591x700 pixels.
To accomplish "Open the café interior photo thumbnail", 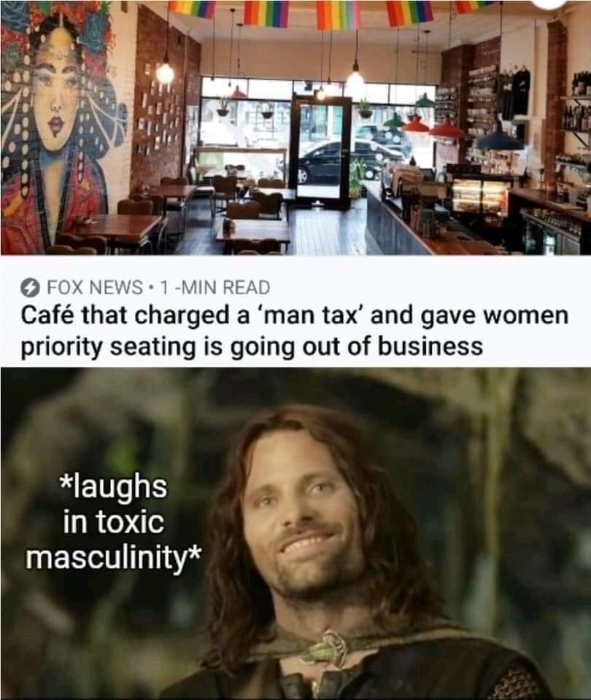I will (x=295, y=128).
